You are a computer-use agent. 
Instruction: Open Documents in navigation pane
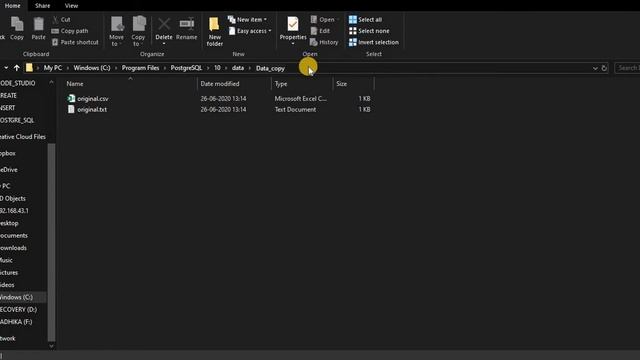pos(14,236)
